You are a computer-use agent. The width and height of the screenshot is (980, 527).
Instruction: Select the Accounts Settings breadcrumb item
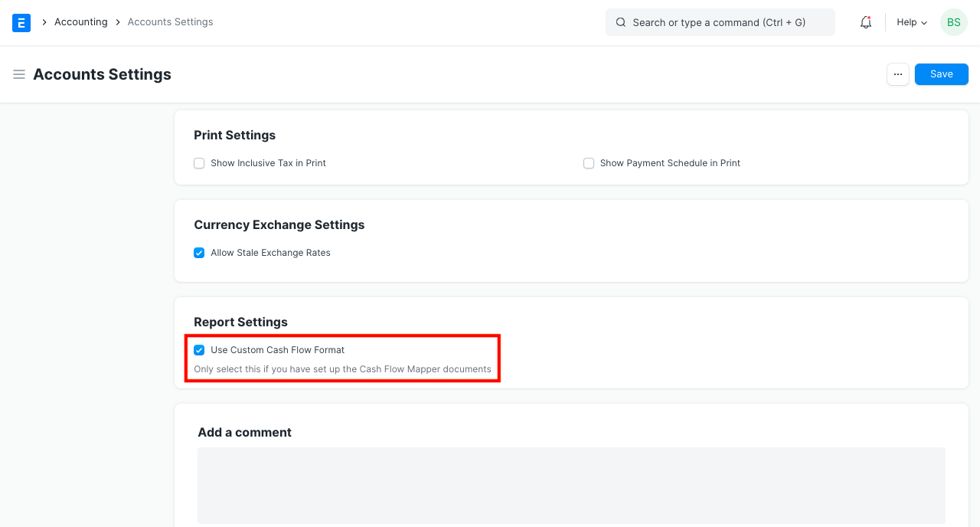[170, 21]
